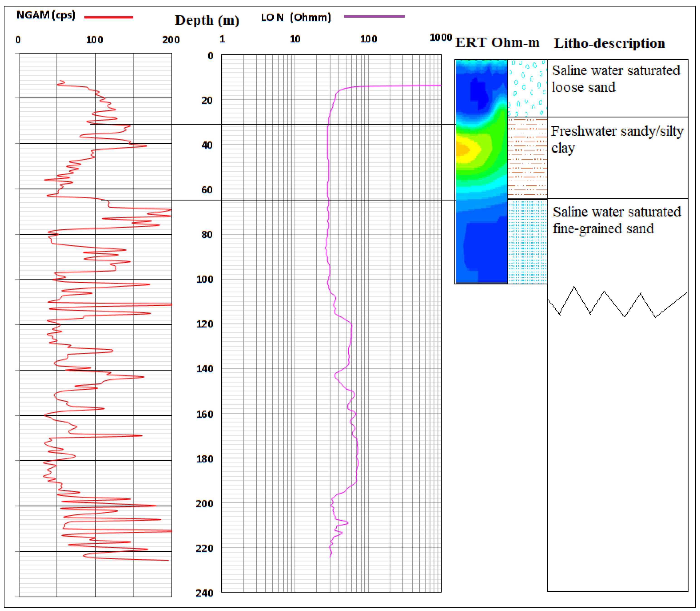Click the 'LO N (Ohmm)' legend label

(296, 17)
